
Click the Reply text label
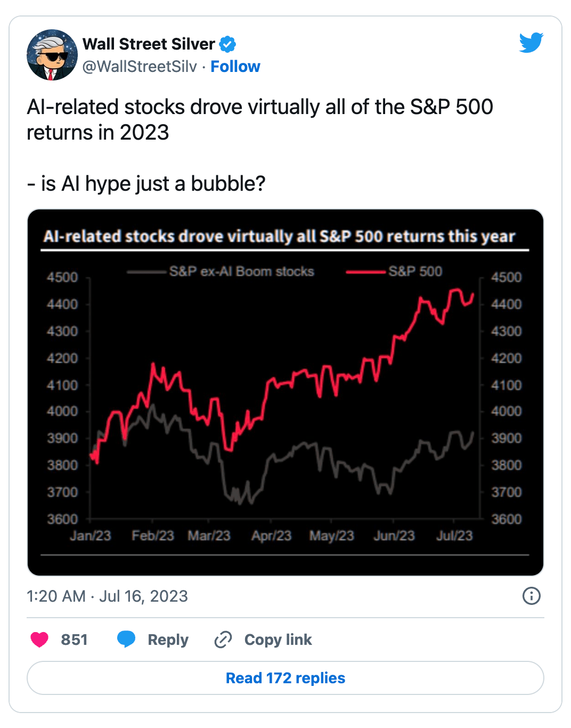pos(168,640)
